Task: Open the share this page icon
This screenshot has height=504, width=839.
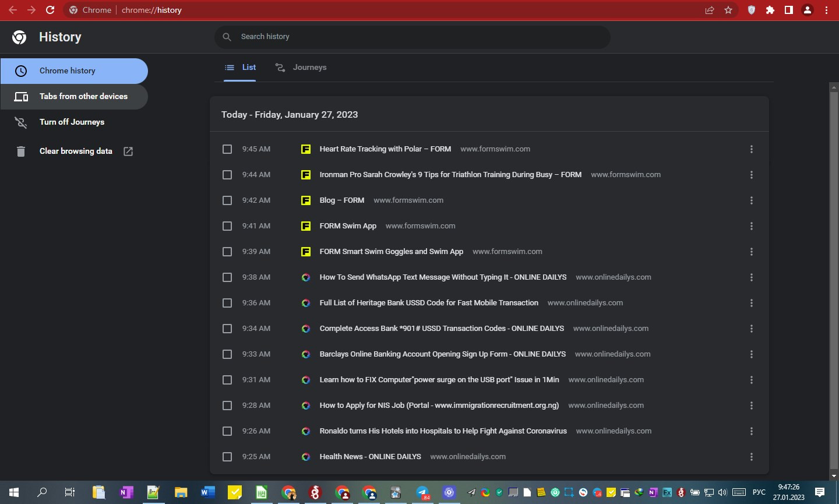Action: click(x=710, y=10)
